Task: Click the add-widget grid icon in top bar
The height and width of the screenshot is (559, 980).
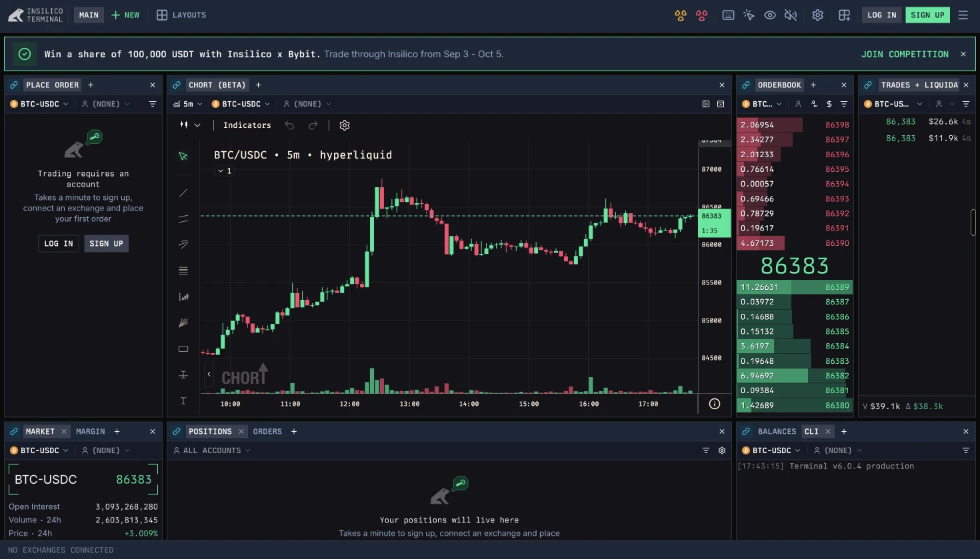Action: (x=845, y=15)
